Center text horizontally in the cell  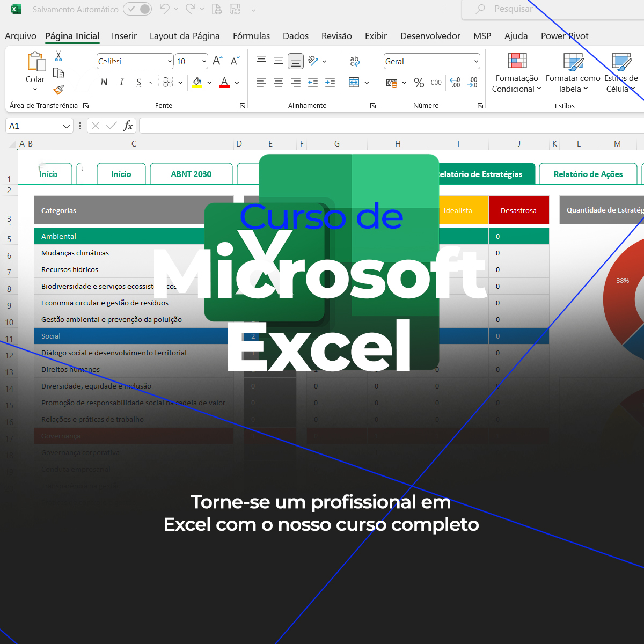[279, 82]
